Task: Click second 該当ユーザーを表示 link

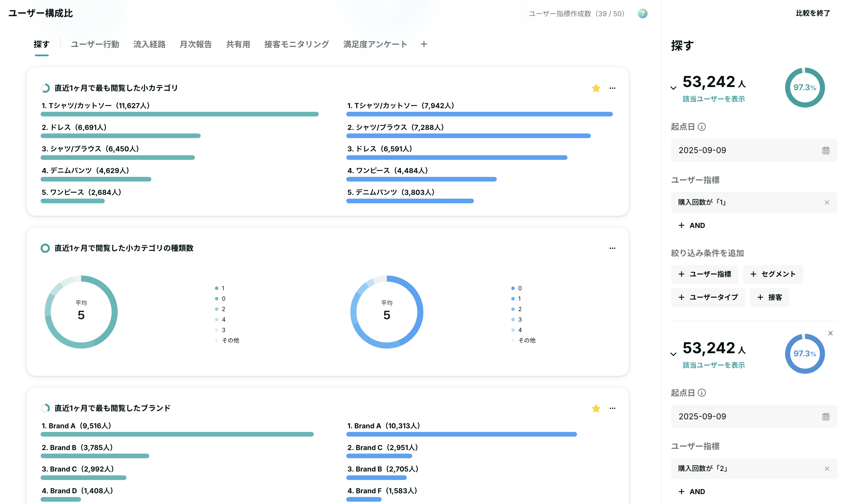Action: (x=714, y=365)
